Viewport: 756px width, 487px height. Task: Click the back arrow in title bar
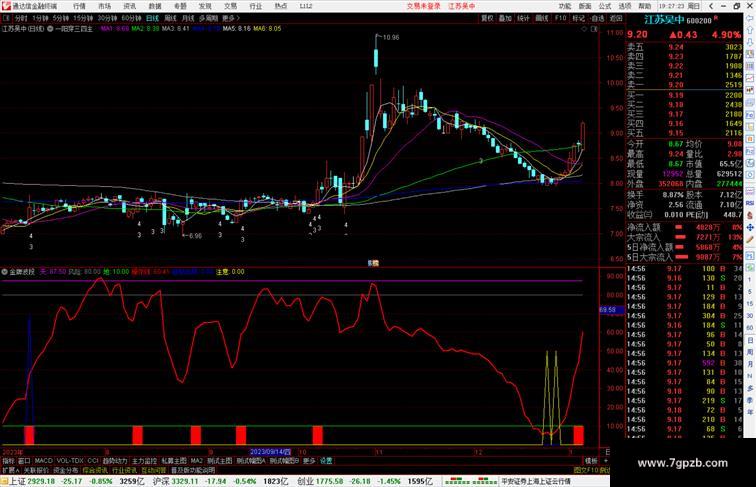(x=711, y=6)
